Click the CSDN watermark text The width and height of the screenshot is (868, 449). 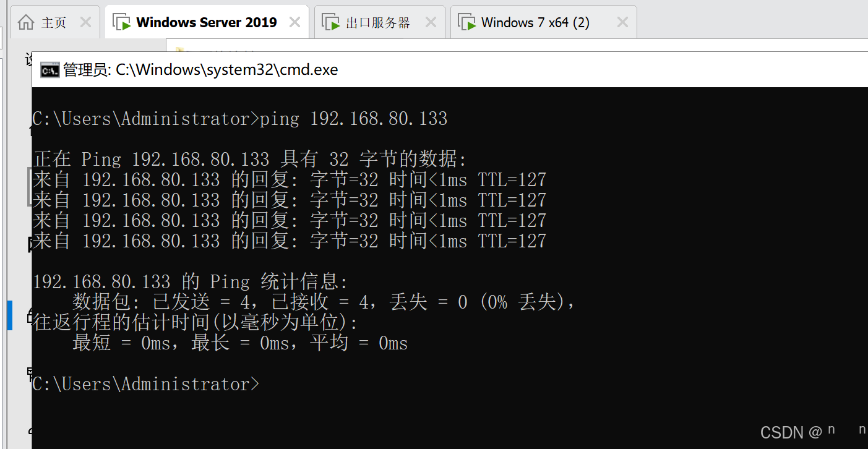click(787, 432)
